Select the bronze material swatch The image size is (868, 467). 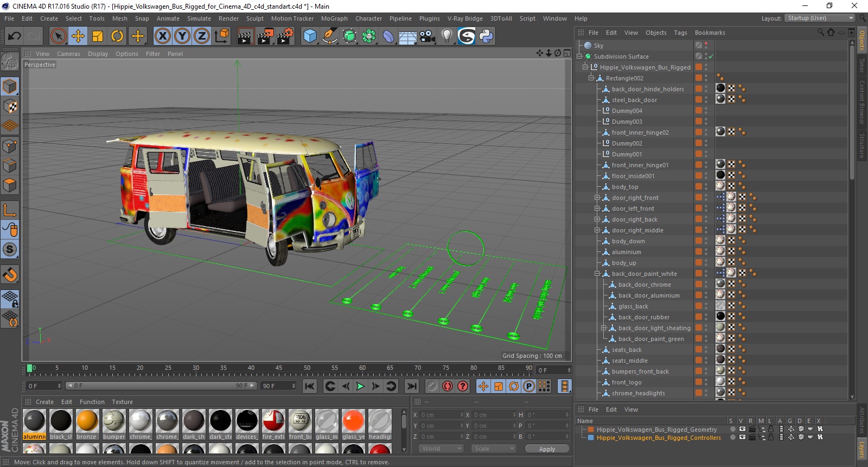87,421
